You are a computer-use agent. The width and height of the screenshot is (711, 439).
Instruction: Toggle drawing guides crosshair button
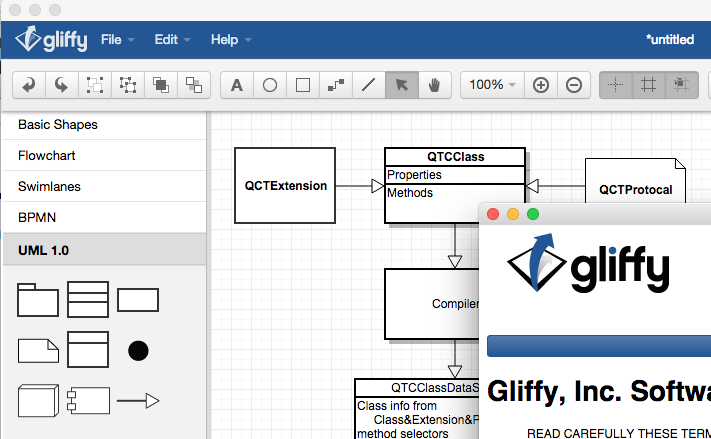tap(615, 85)
